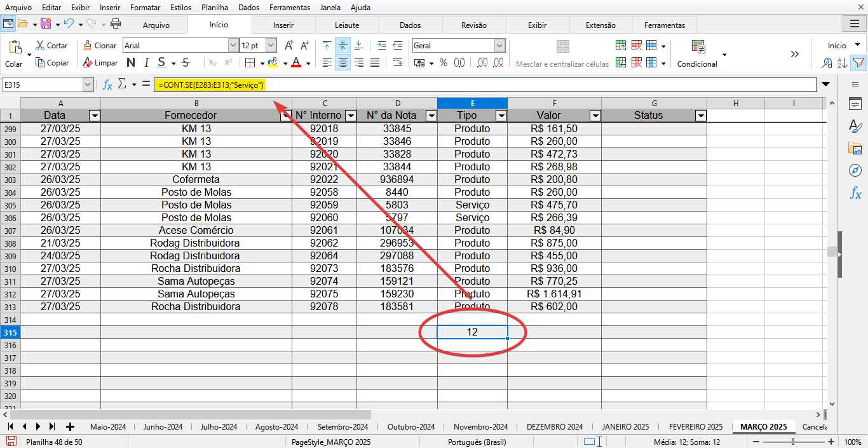Click the red font color swatch
The image size is (868, 448).
point(296,63)
